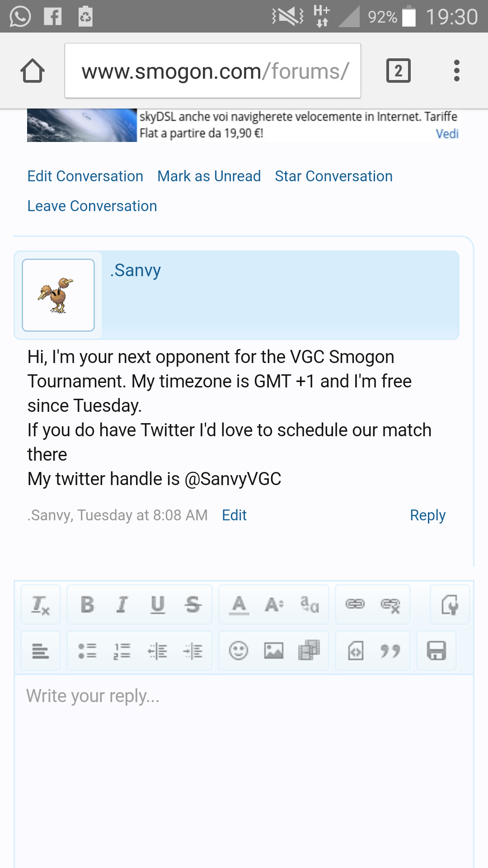Viewport: 488px width, 868px height.
Task: Click the Mark as Unread link
Action: 209,176
